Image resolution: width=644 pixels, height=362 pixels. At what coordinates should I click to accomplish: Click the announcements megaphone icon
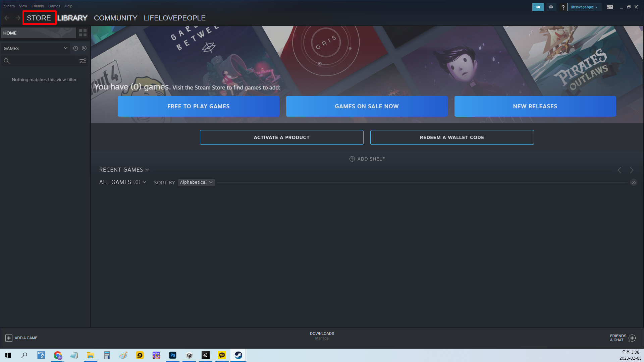click(538, 7)
